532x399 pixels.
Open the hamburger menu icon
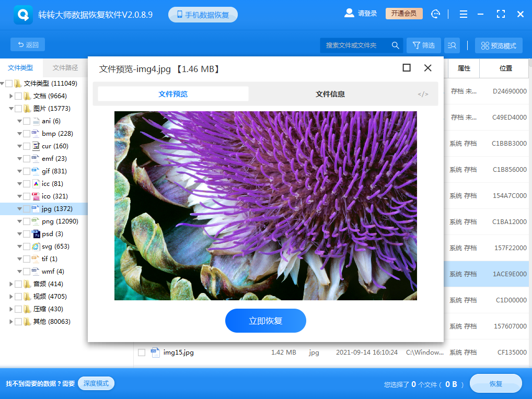pos(462,14)
